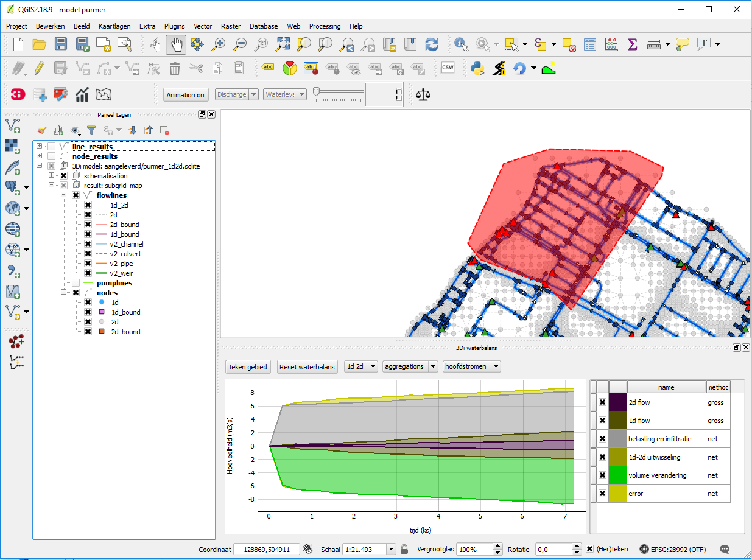Click the animation timestep slider handle
The image size is (752, 560).
click(x=316, y=91)
